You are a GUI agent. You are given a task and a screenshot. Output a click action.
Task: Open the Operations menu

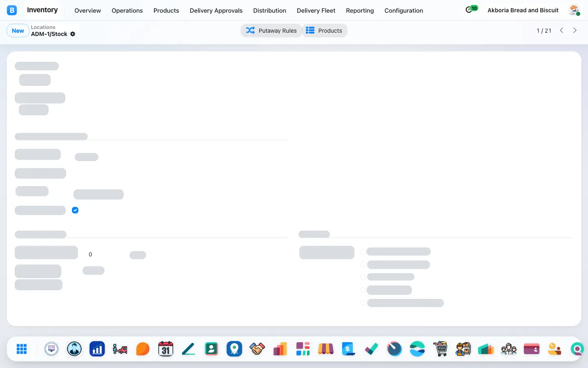tap(127, 11)
